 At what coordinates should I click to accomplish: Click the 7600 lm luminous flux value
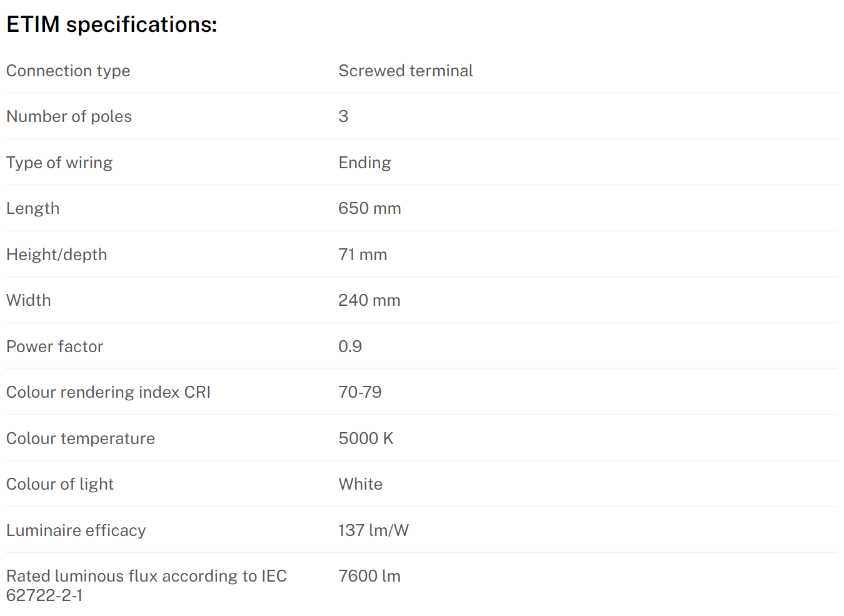369,576
